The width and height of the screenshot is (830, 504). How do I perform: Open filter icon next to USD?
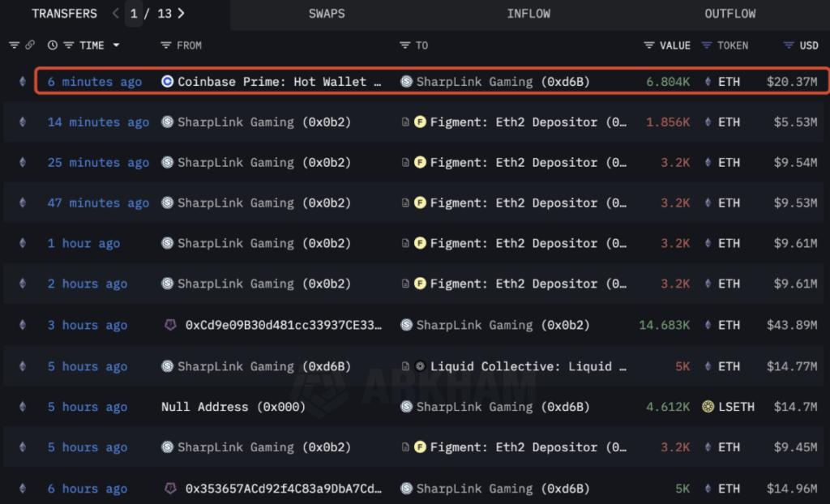point(789,45)
